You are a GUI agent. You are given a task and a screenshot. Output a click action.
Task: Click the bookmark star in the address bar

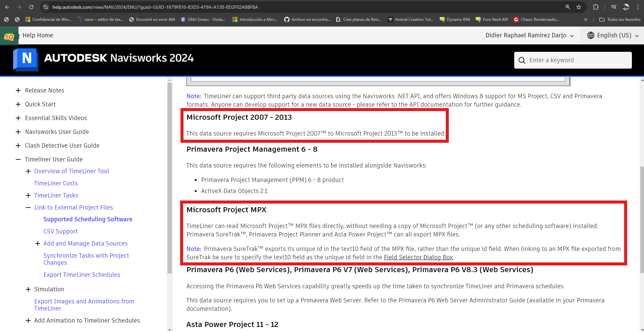[579, 7]
